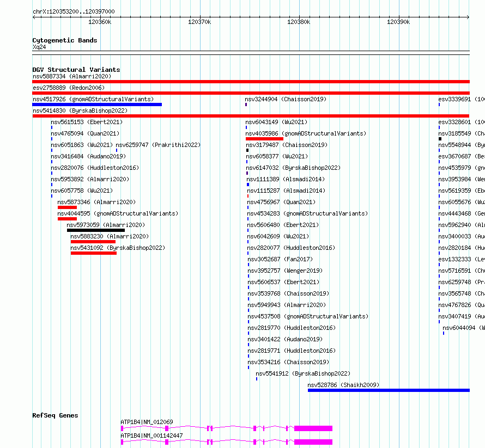Viewport: 485px width, 448px height.
Task: Click the 120370k ruler position label
Action: click(x=199, y=22)
